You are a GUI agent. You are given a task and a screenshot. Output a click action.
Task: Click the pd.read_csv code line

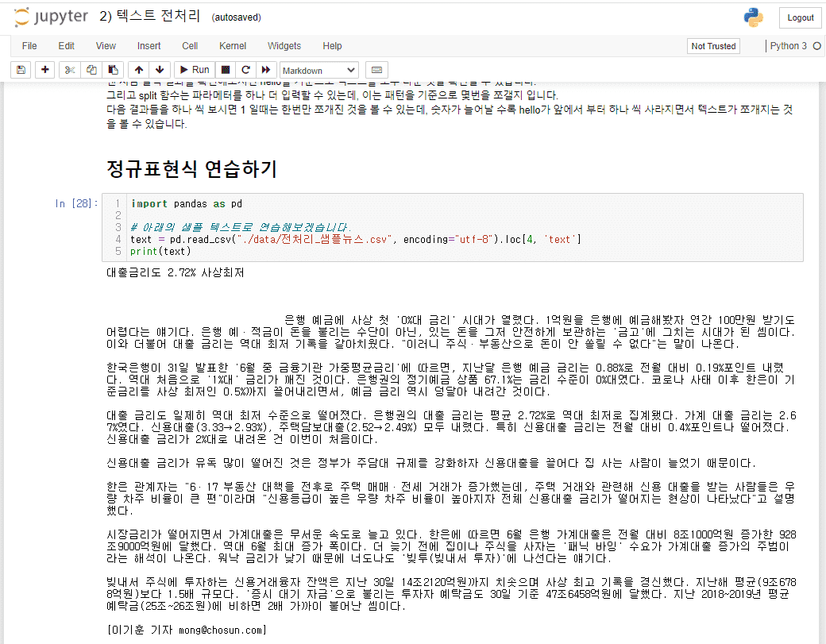(356, 239)
